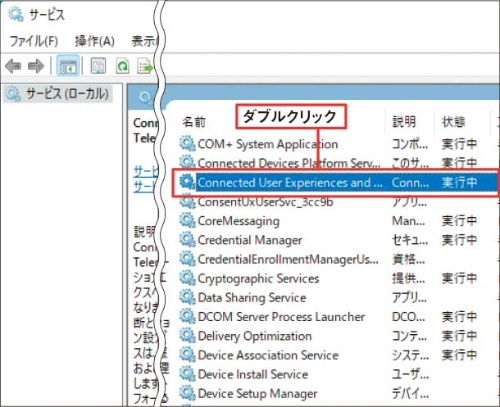The height and width of the screenshot is (407, 500).
Task: Click 実行中 status of CoreMessaging row
Action: coord(459,221)
